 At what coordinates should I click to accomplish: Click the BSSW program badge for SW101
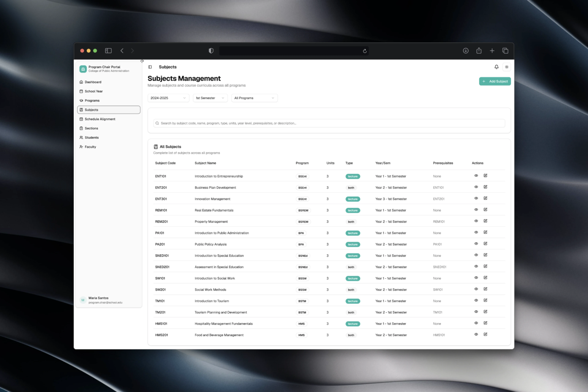click(x=302, y=278)
